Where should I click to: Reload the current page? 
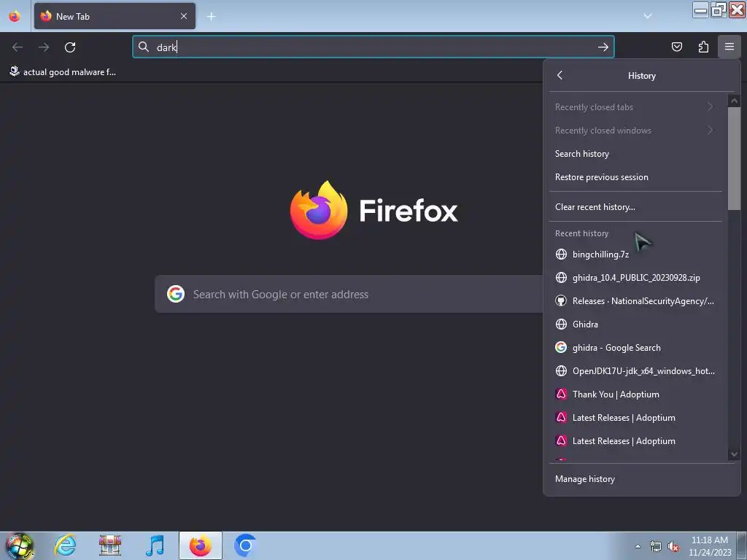pyautogui.click(x=70, y=47)
